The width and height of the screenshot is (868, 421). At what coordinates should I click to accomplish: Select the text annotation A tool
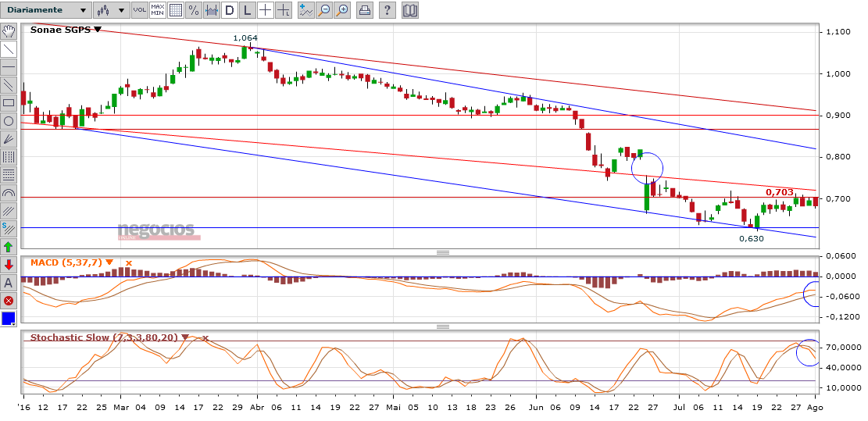click(9, 283)
